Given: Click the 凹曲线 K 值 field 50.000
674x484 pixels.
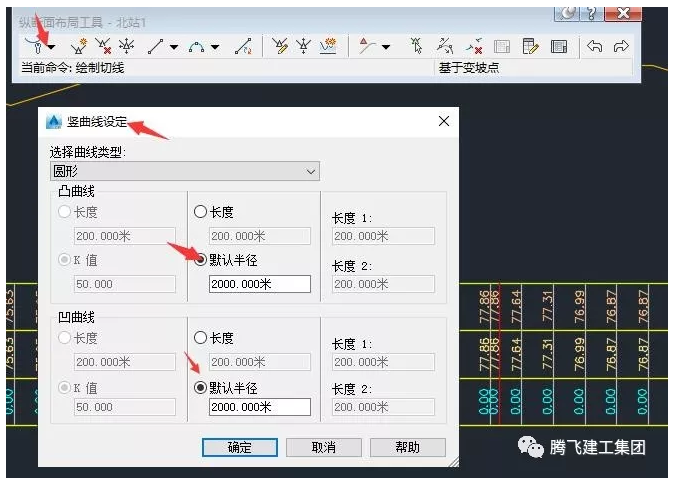Looking at the screenshot, I should coord(125,407).
